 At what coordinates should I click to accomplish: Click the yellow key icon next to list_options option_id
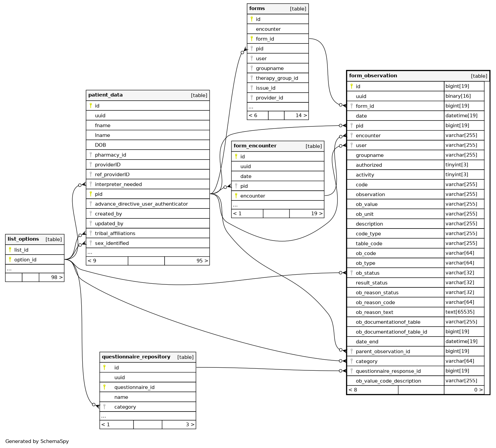pos(10,260)
